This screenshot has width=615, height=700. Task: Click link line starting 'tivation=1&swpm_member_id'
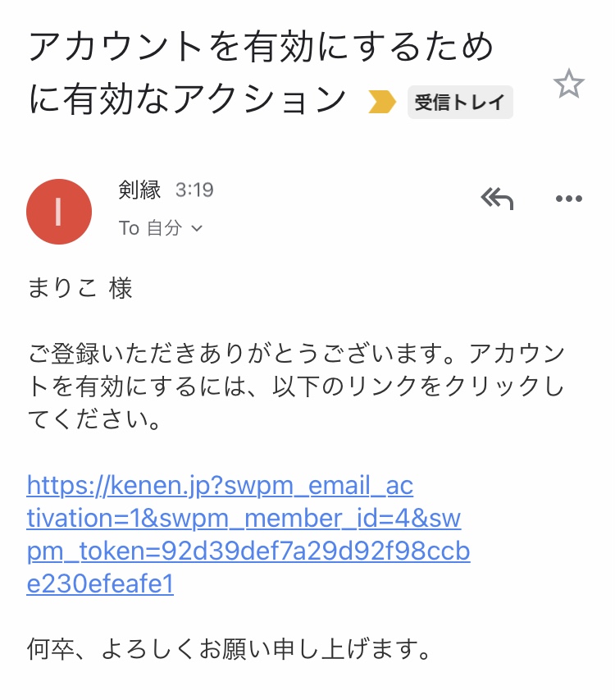[x=244, y=519]
